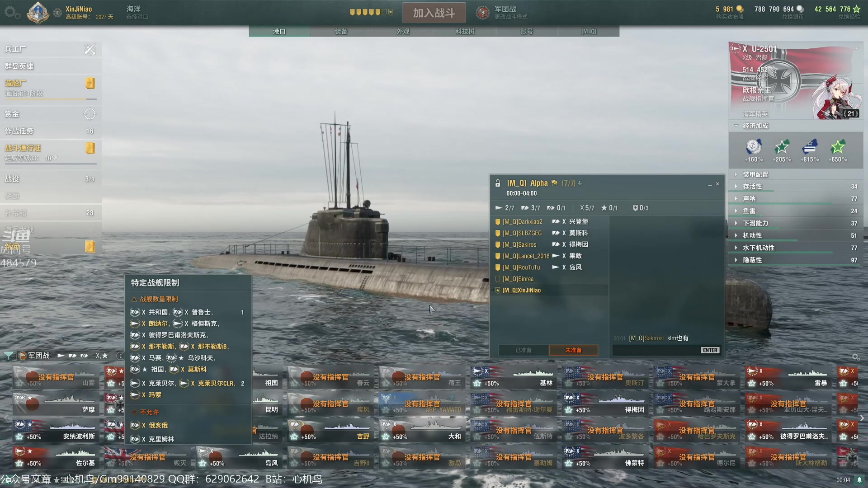Toggle the battleship type filter in carousel bar
This screenshot has height=488, width=868.
pyautogui.click(x=84, y=356)
